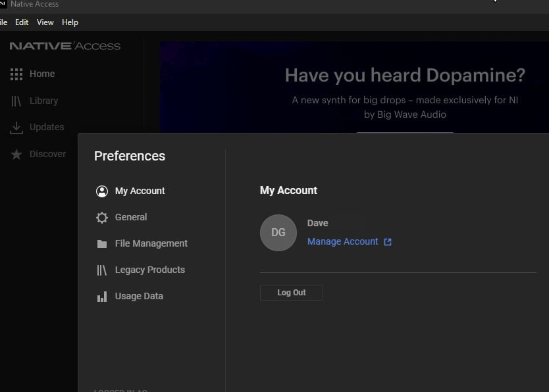Click external link icon beside Manage Account

click(x=388, y=242)
